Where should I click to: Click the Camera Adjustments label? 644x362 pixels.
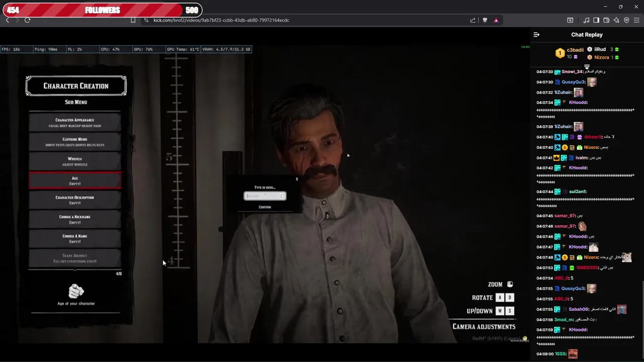484,327
